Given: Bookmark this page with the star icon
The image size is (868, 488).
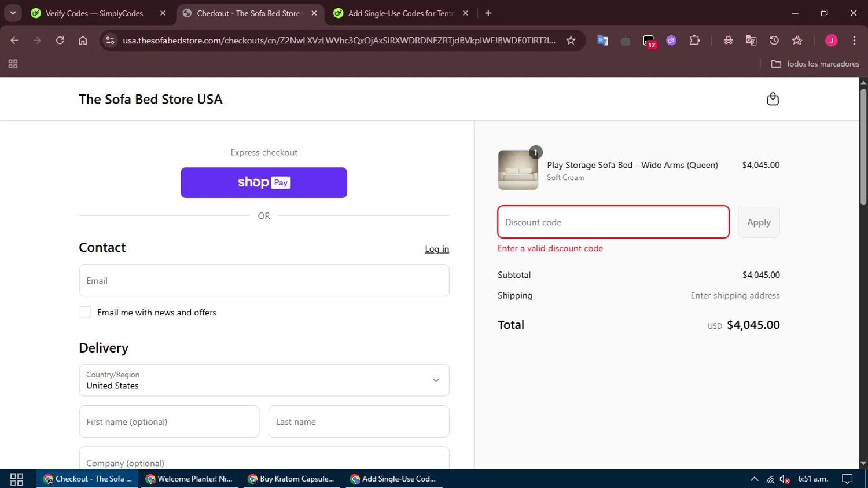Looking at the screenshot, I should coord(571,40).
